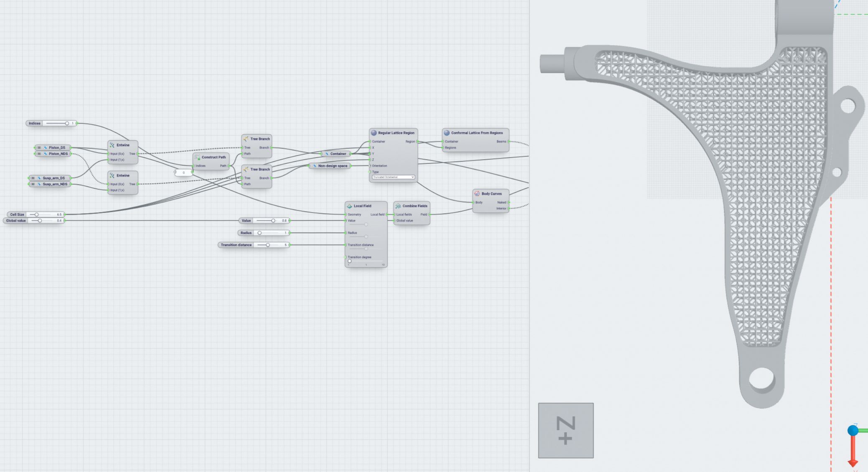
Task: Click the Body Curves node icon
Action: click(477, 193)
